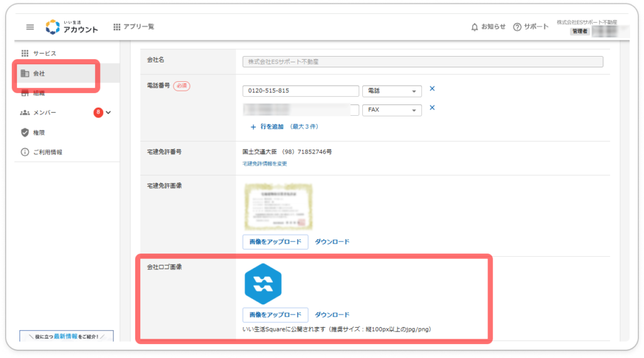
Task: Click the phone number field 0120-515-815
Action: tap(300, 91)
